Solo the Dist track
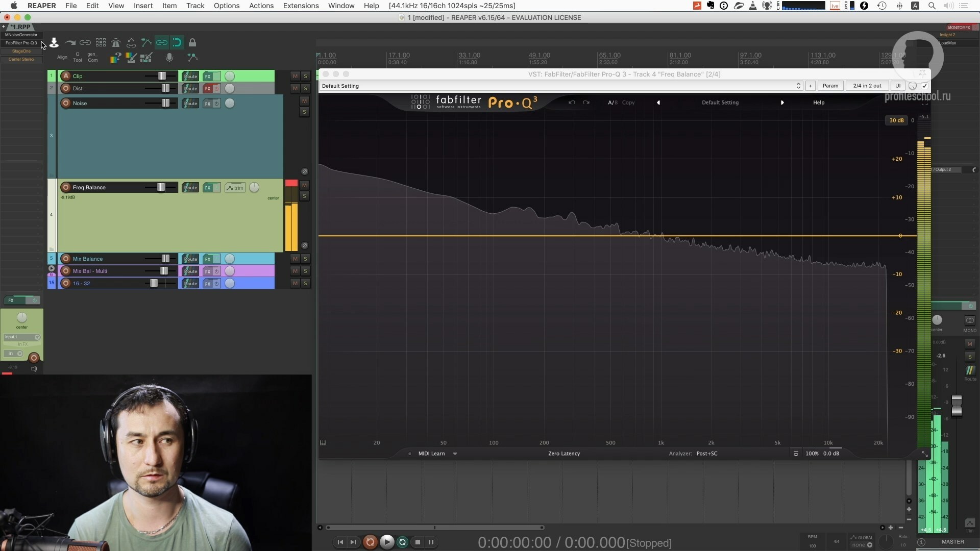The width and height of the screenshot is (980, 551). tap(305, 88)
